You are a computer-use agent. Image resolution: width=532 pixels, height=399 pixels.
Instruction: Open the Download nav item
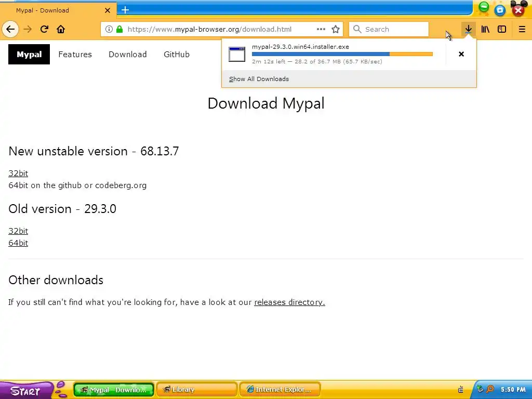click(128, 54)
